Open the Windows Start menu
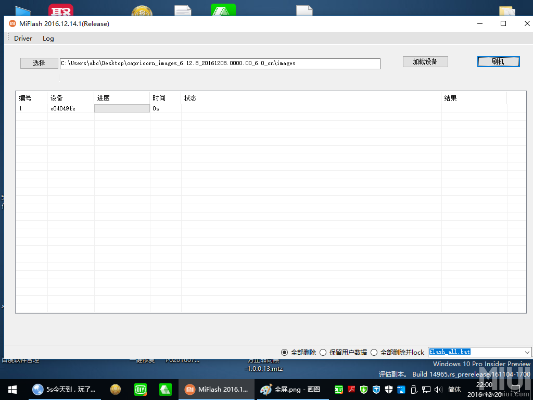Screen dimensions: 533x400 click(12, 389)
